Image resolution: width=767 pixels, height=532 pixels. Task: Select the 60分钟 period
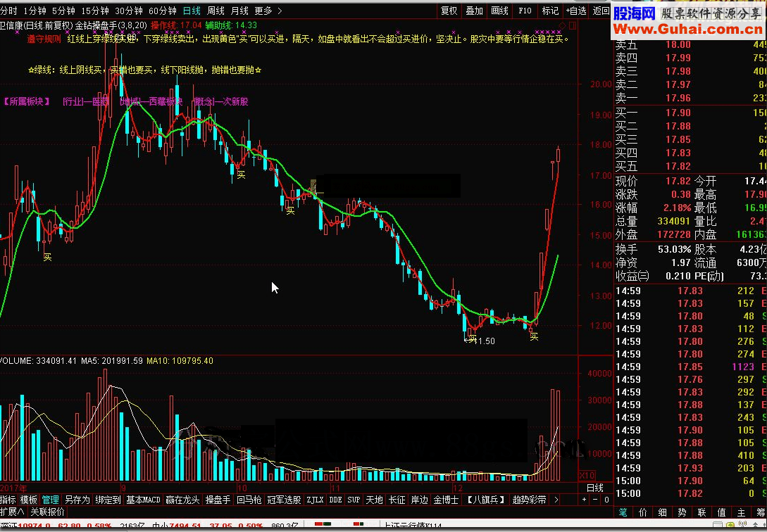tap(163, 11)
